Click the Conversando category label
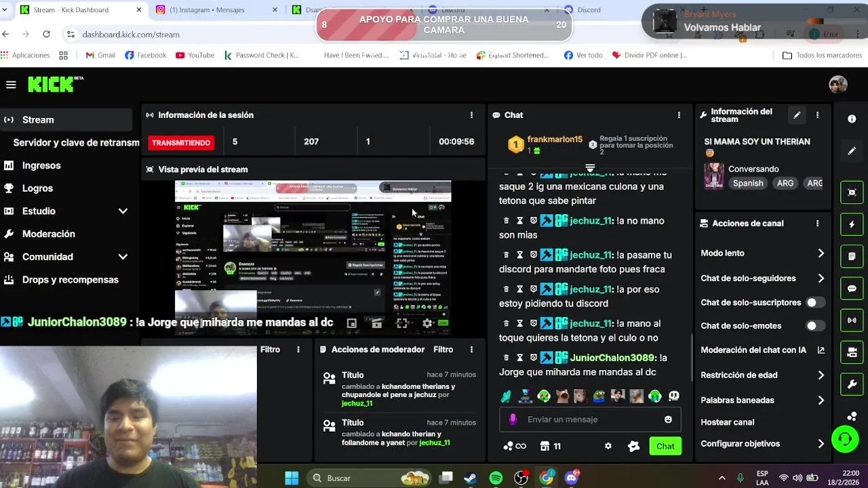 pos(753,169)
